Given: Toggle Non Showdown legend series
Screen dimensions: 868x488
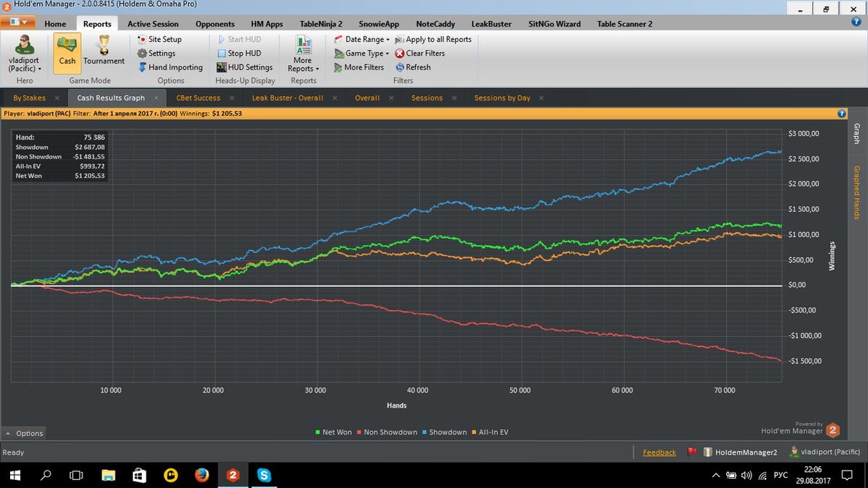Looking at the screenshot, I should click(386, 432).
